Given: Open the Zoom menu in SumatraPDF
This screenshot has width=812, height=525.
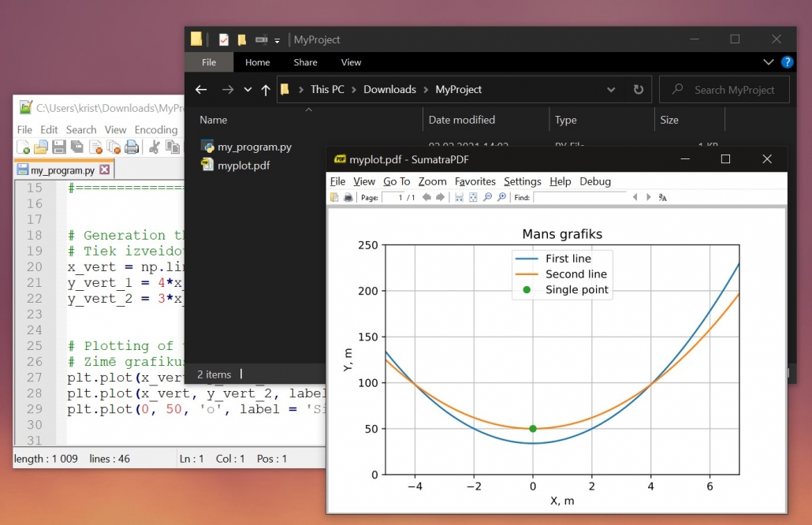Looking at the screenshot, I should pyautogui.click(x=433, y=181).
